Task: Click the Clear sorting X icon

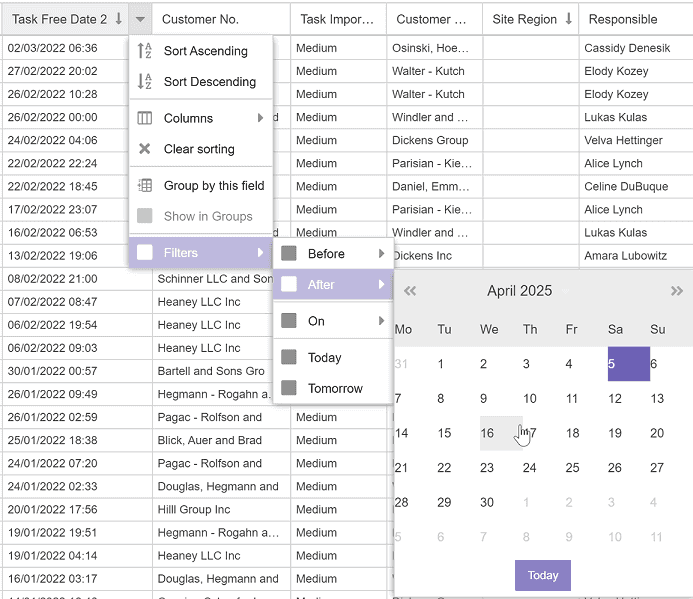Action: pyautogui.click(x=145, y=149)
